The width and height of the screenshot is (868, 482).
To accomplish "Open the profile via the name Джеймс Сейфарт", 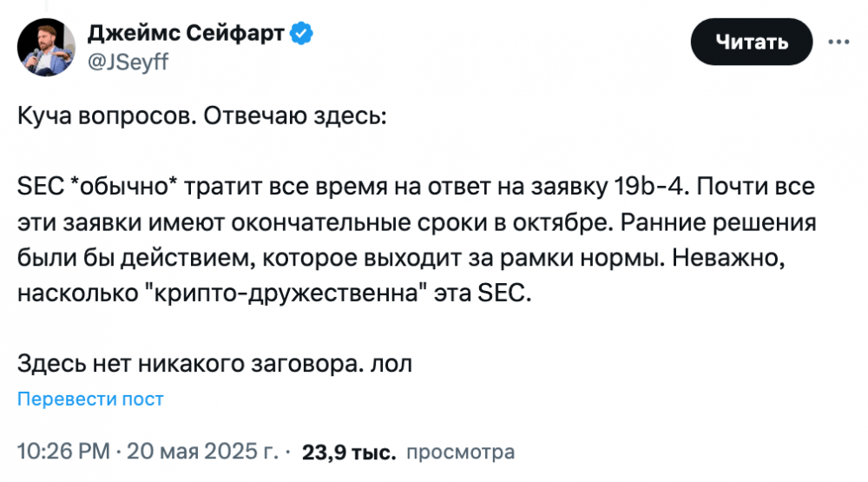I will coord(186,33).
